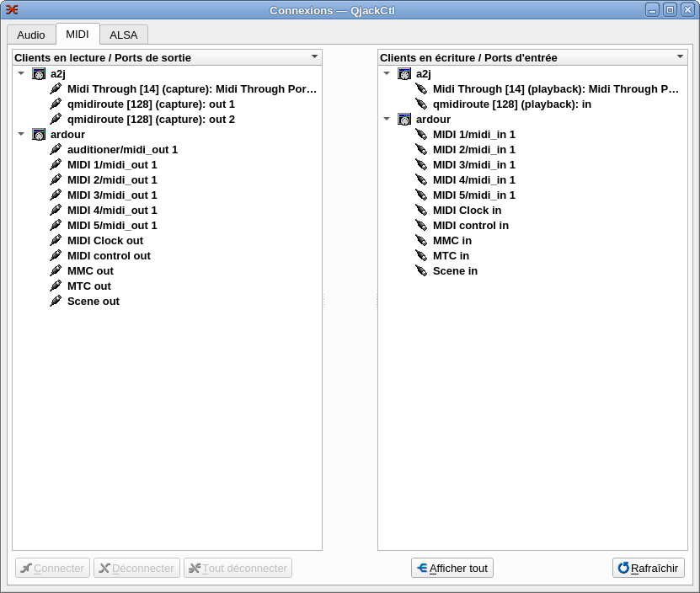Click Clients en lecture / Ports de sortie header

tap(167, 57)
